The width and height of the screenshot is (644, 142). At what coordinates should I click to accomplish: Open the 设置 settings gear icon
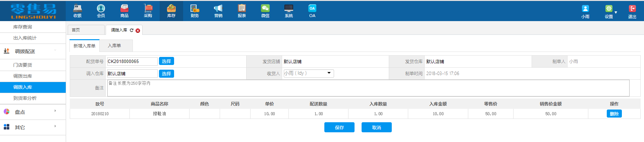(x=609, y=9)
